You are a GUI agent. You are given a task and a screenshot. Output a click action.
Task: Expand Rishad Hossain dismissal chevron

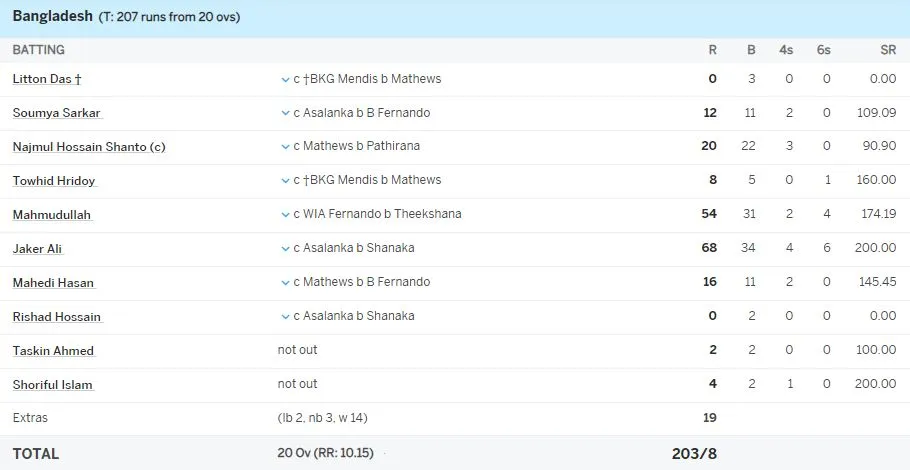[285, 317]
